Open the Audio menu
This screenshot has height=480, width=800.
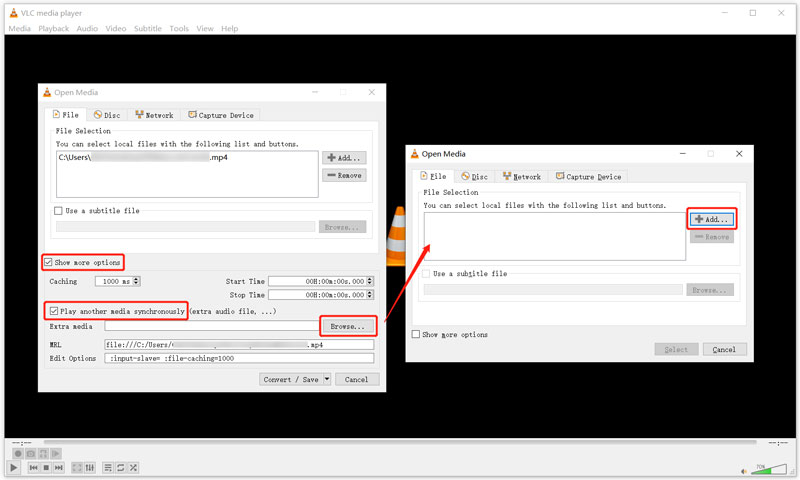pos(87,29)
